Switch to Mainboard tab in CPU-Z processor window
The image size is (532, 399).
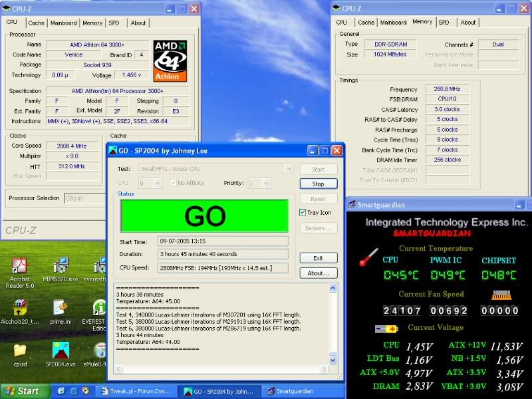pos(63,23)
